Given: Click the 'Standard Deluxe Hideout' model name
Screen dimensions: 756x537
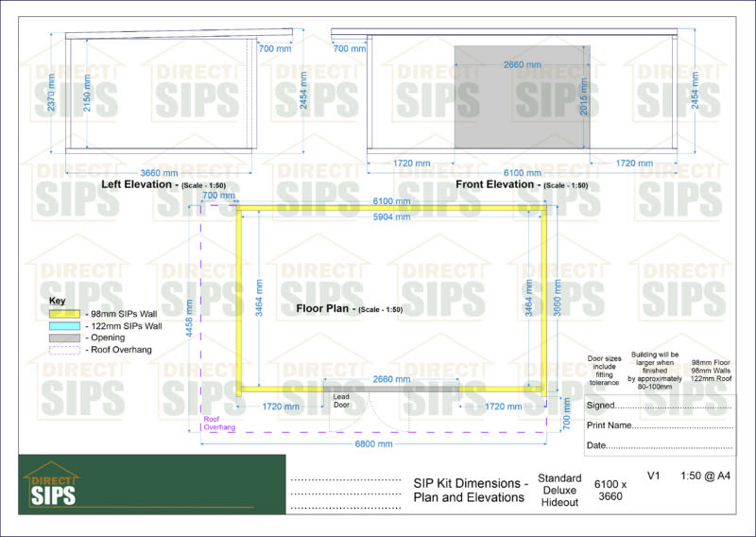Looking at the screenshot, I should pyautogui.click(x=559, y=490).
